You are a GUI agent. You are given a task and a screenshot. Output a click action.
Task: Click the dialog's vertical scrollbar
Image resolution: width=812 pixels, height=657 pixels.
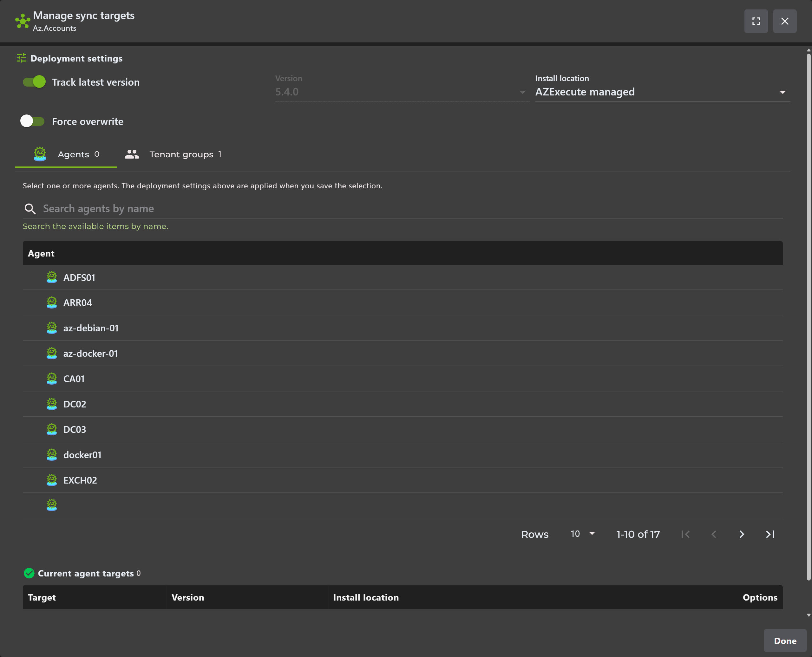[x=809, y=317]
